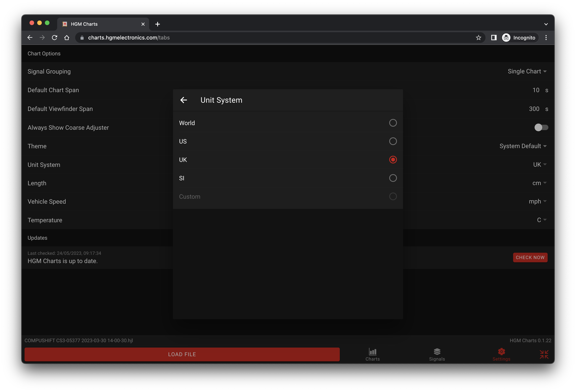Image resolution: width=576 pixels, height=392 pixels.
Task: Click the Chart Options section header
Action: pyautogui.click(x=44, y=54)
